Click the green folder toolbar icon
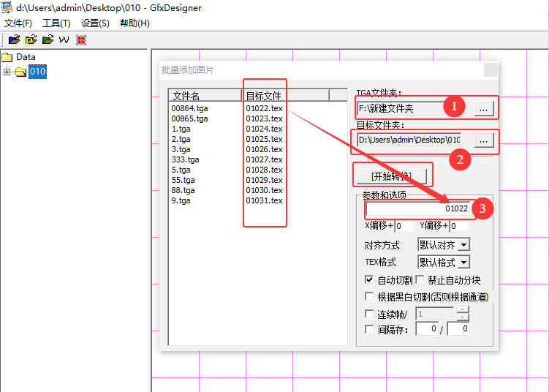This screenshot has height=392, width=549. click(48, 39)
